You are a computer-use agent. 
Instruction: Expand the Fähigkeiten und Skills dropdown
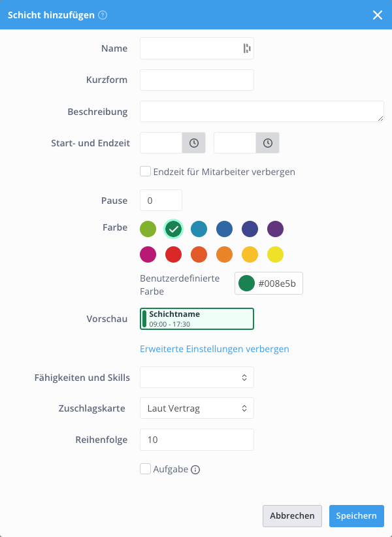197,378
